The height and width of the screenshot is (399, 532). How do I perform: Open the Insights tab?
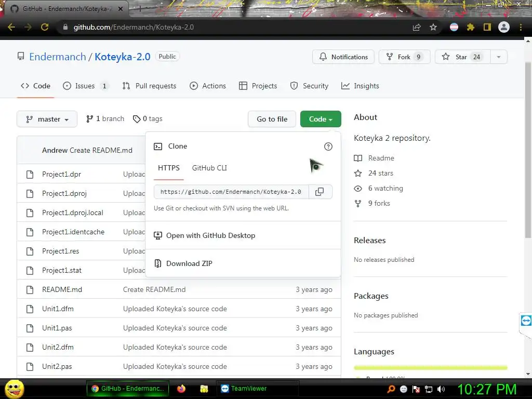click(x=360, y=86)
